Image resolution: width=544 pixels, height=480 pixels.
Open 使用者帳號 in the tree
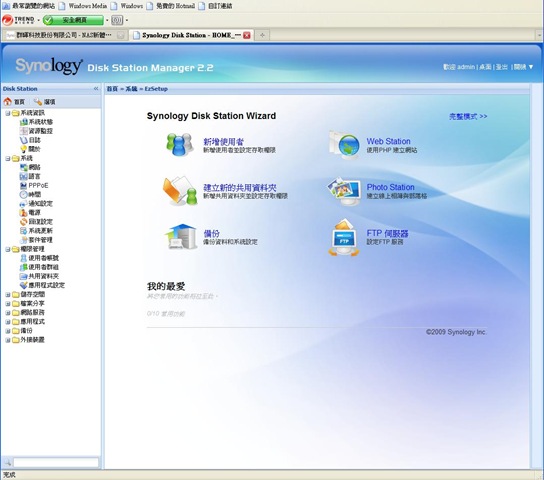point(40,258)
